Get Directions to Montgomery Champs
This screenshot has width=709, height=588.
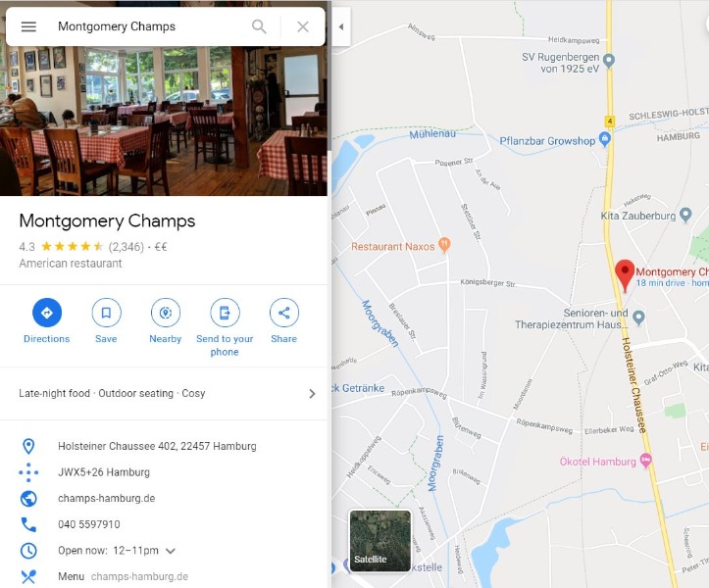click(46, 320)
